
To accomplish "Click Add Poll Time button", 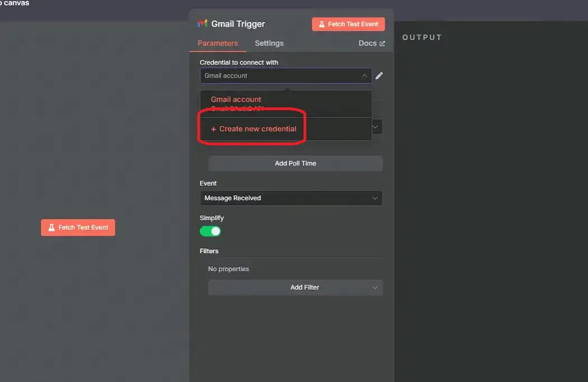I will pyautogui.click(x=296, y=163).
